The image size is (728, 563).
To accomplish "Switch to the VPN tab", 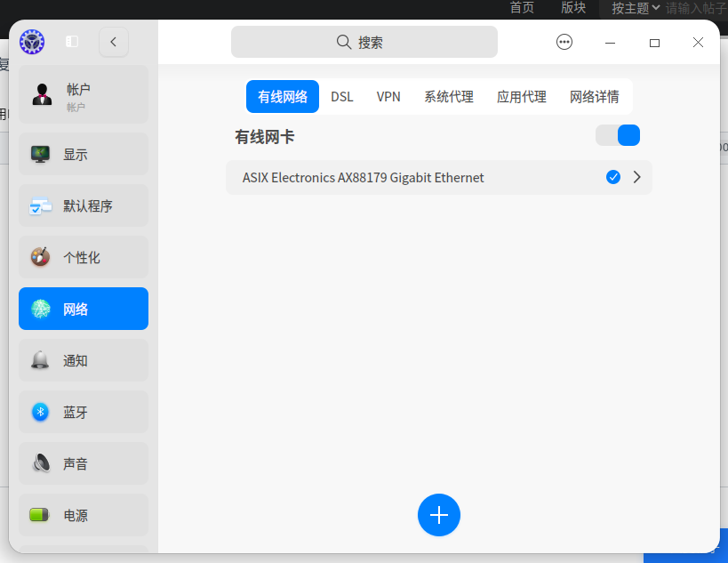I will pos(388,97).
